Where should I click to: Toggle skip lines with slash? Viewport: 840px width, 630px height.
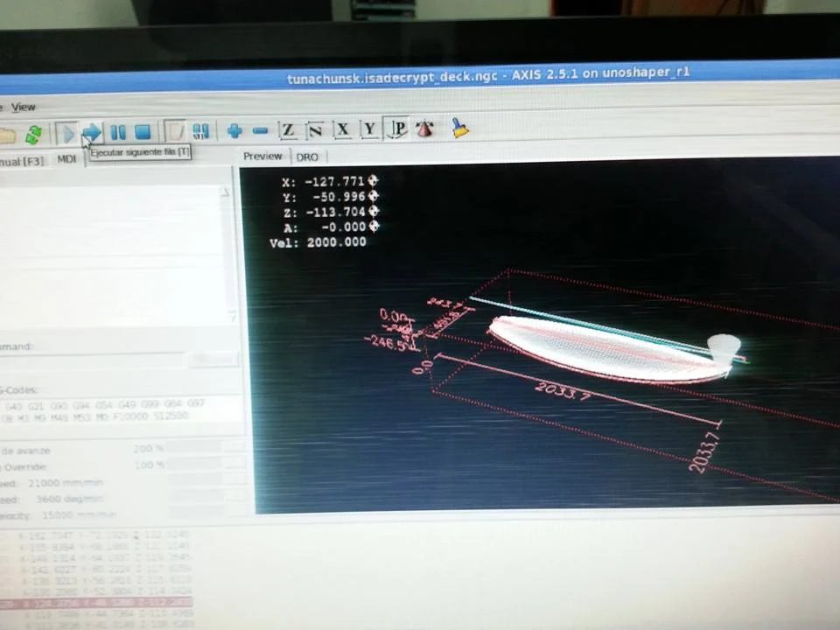pyautogui.click(x=175, y=131)
